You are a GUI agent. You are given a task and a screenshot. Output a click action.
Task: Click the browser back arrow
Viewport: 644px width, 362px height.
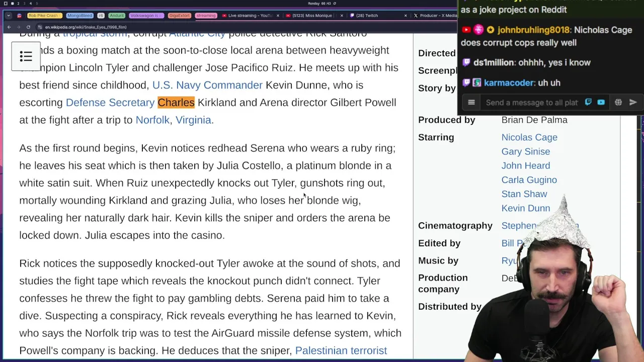click(x=9, y=27)
